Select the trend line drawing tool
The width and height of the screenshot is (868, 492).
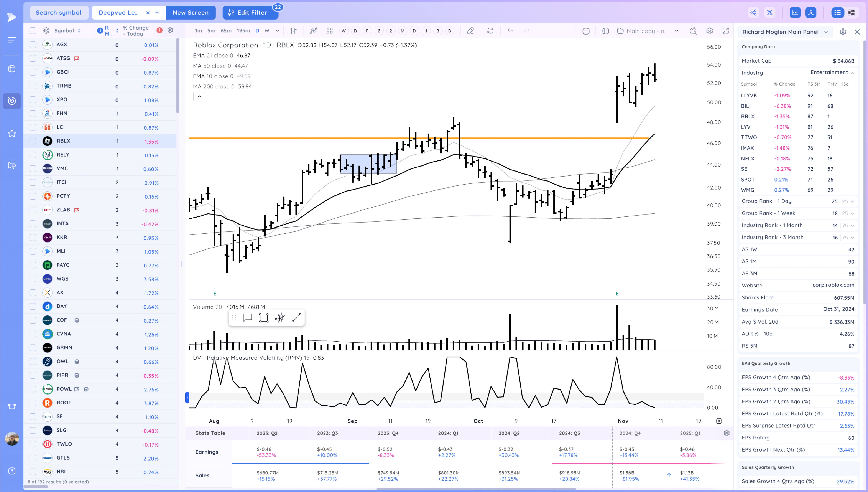tap(296, 318)
